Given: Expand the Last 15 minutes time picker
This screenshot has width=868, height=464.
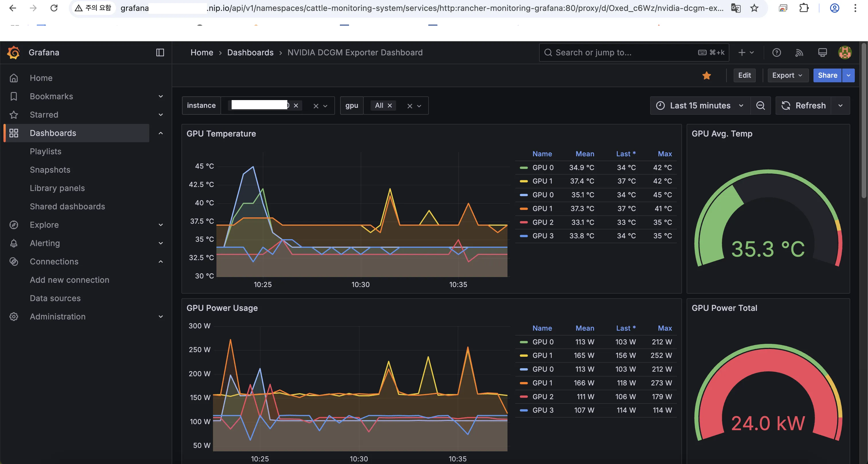Looking at the screenshot, I should pyautogui.click(x=700, y=106).
